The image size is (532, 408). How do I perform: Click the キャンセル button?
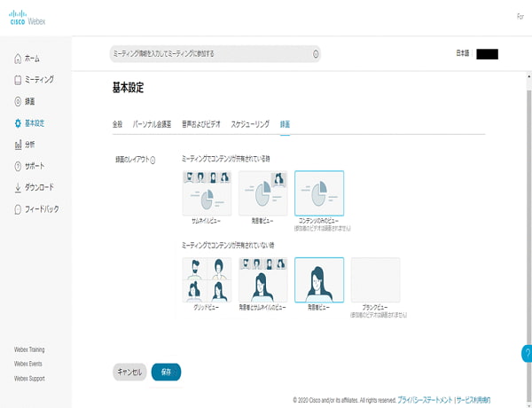[x=129, y=372]
